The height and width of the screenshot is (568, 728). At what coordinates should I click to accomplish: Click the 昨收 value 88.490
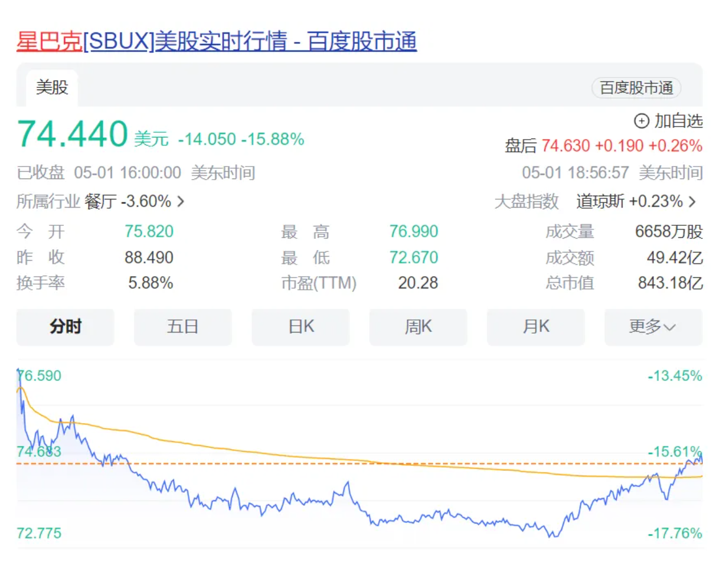[x=149, y=258]
